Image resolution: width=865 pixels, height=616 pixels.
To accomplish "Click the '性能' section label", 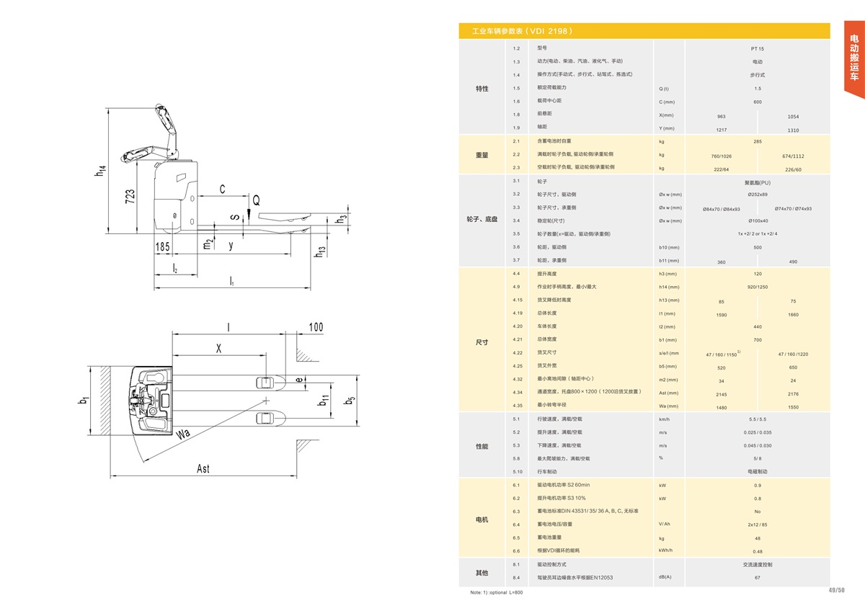I will 482,447.
